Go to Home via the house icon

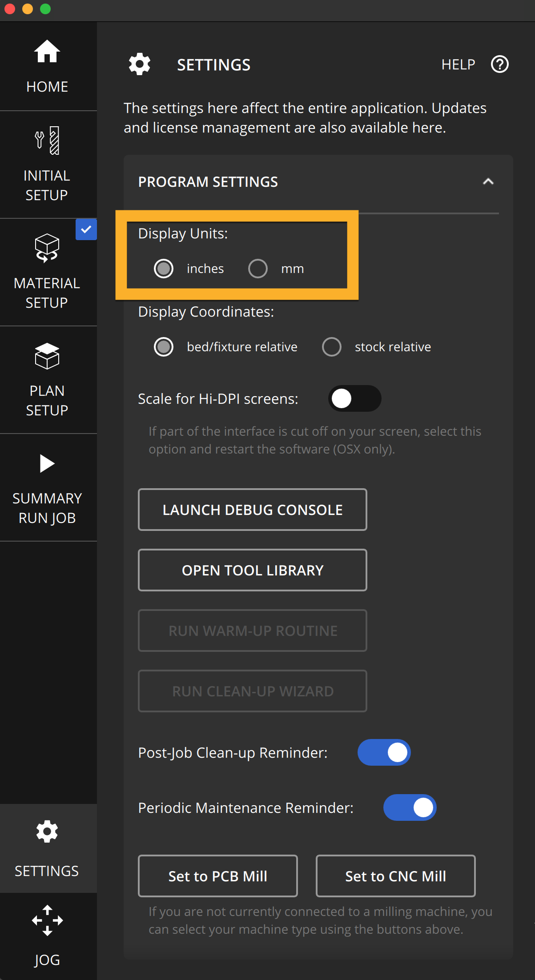click(47, 52)
